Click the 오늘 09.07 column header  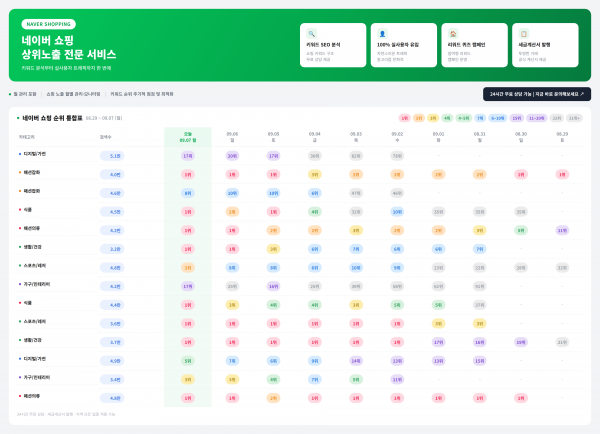click(188, 137)
